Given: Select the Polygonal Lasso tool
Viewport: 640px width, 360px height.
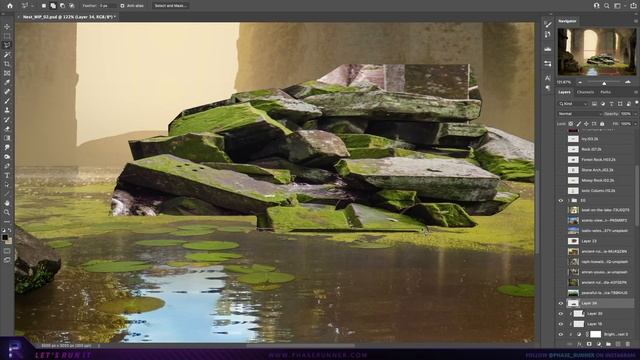Looking at the screenshot, I should [7, 45].
